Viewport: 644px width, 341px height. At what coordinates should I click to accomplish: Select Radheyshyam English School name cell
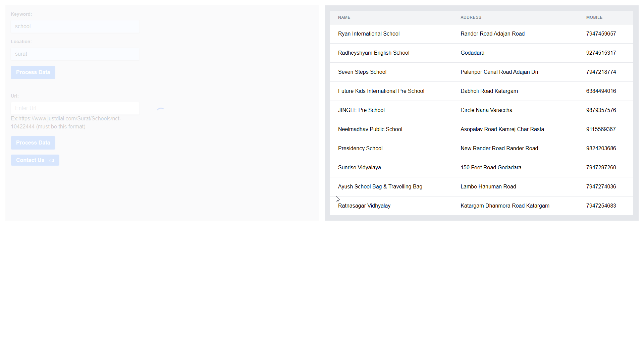point(374,53)
